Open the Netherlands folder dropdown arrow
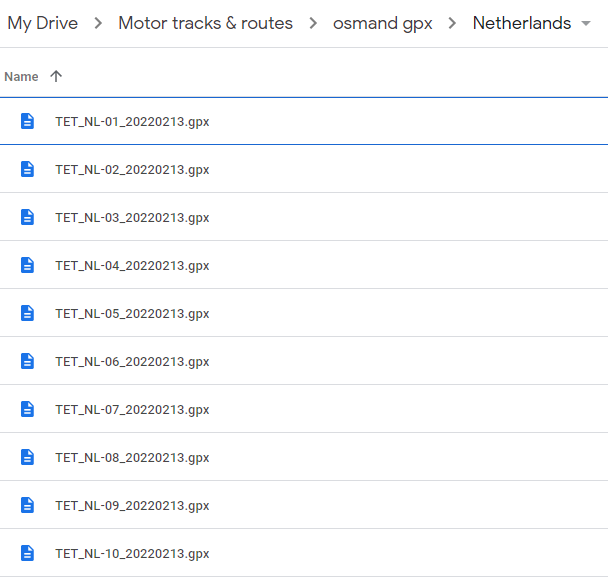 (x=586, y=23)
